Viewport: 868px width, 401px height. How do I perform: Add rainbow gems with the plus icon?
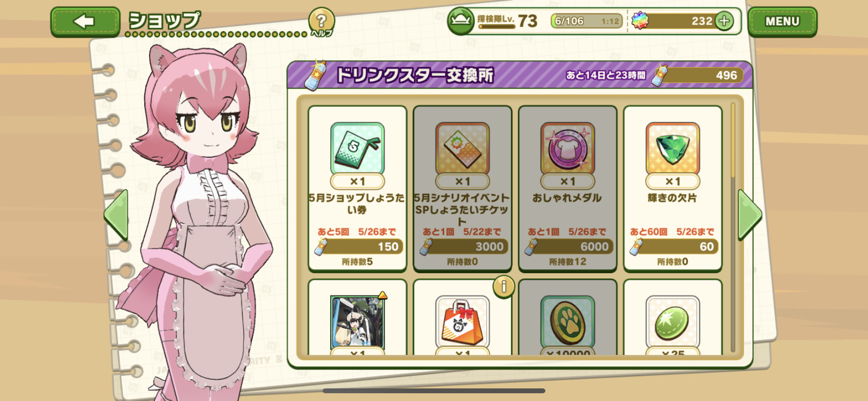point(724,21)
